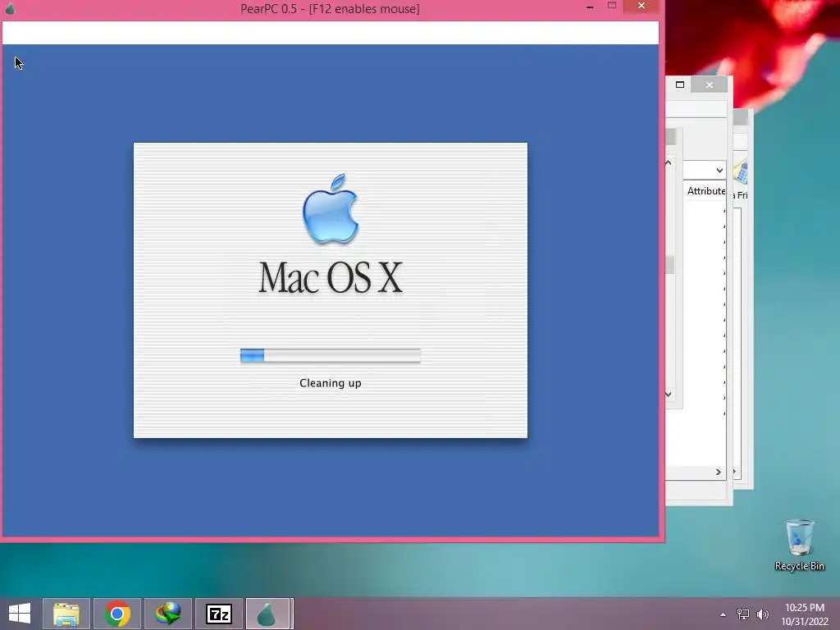This screenshot has width=840, height=630.
Task: Select the PearPC taskbar button
Action: pos(268,614)
